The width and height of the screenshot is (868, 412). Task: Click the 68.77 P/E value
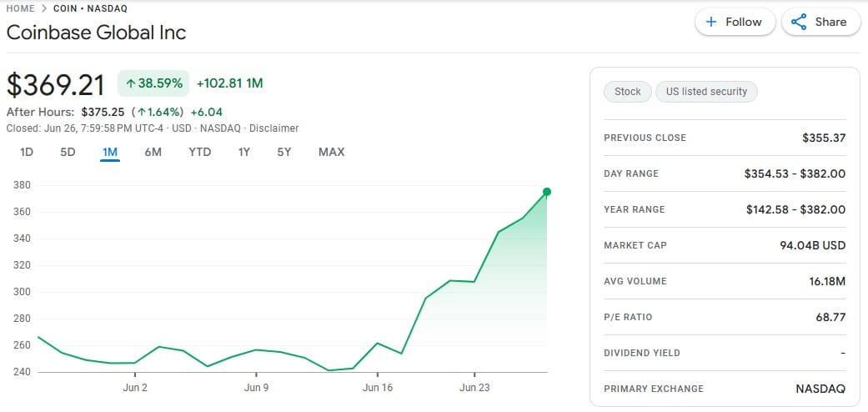[831, 317]
